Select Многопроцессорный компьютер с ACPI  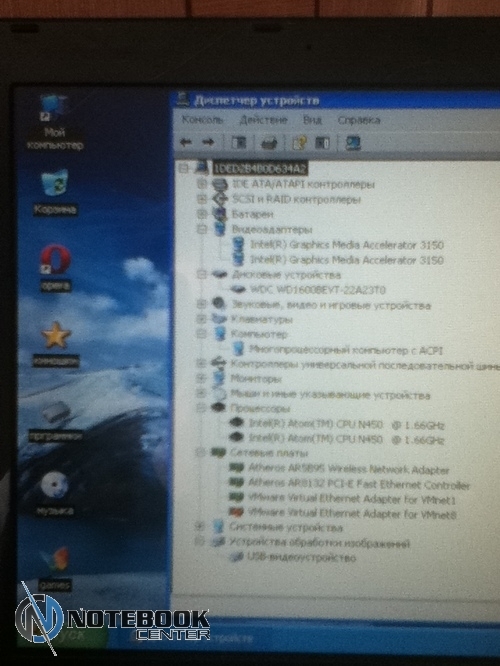tap(346, 350)
